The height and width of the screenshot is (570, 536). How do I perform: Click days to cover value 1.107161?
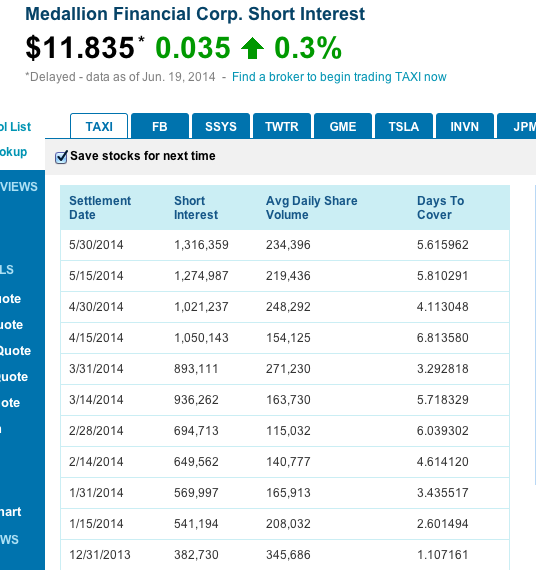click(443, 555)
